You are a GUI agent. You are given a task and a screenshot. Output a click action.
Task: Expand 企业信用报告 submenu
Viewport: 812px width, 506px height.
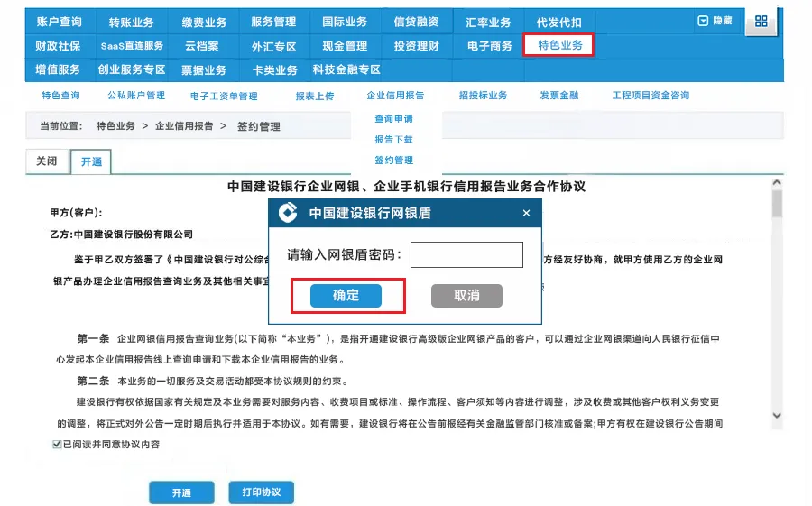click(x=396, y=96)
